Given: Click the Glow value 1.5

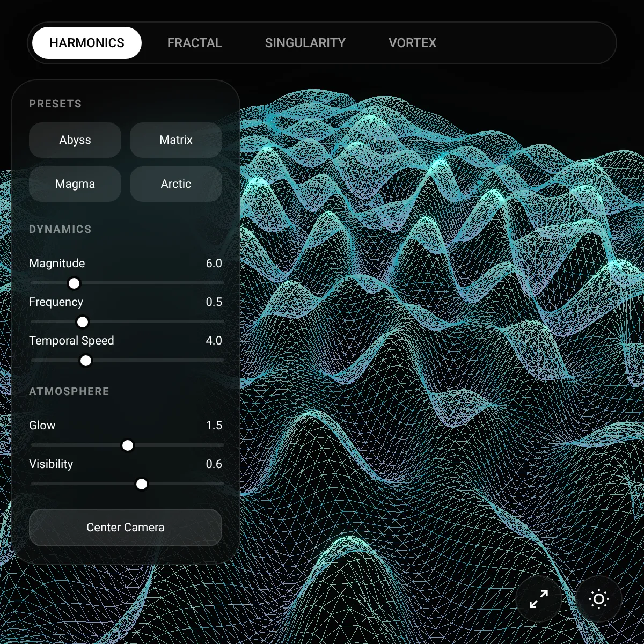Looking at the screenshot, I should click(x=214, y=426).
